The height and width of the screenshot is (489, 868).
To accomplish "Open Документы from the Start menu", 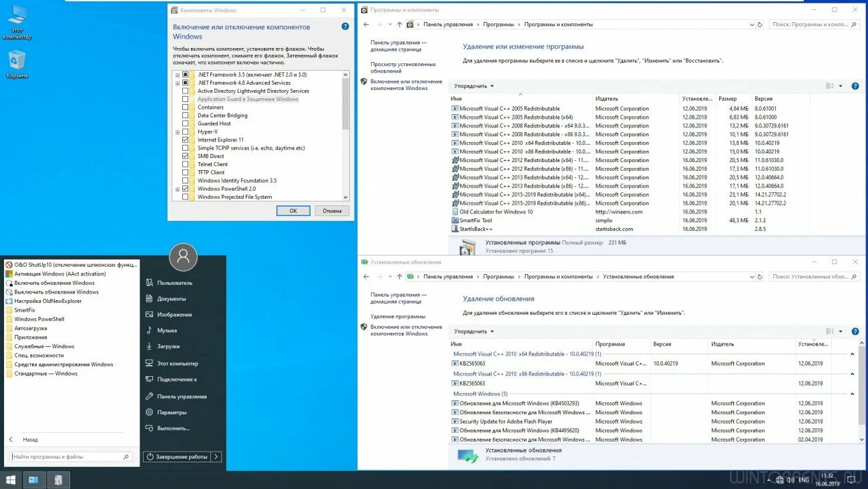I will (172, 299).
